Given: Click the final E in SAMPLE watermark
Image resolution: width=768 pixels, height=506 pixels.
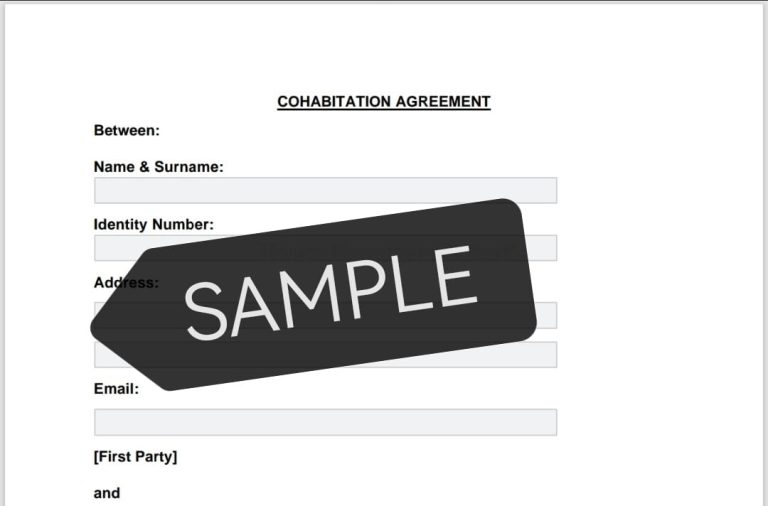Looking at the screenshot, I should [x=454, y=274].
